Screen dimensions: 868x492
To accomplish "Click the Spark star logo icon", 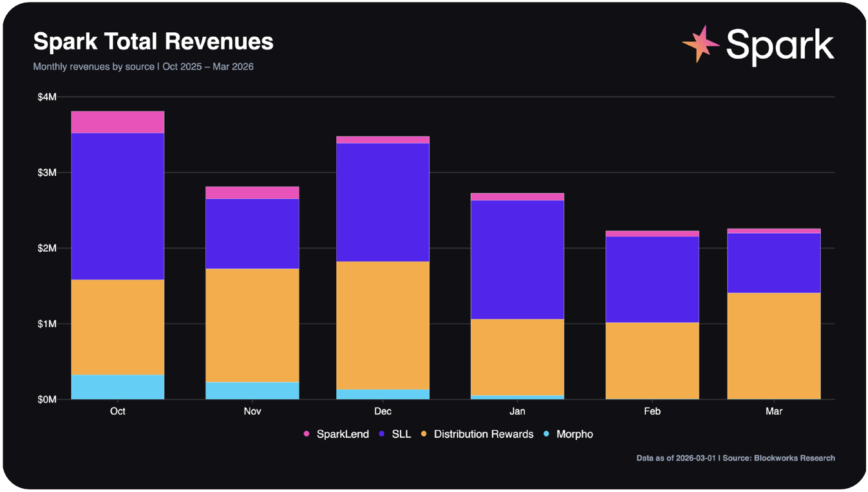I will tap(701, 44).
